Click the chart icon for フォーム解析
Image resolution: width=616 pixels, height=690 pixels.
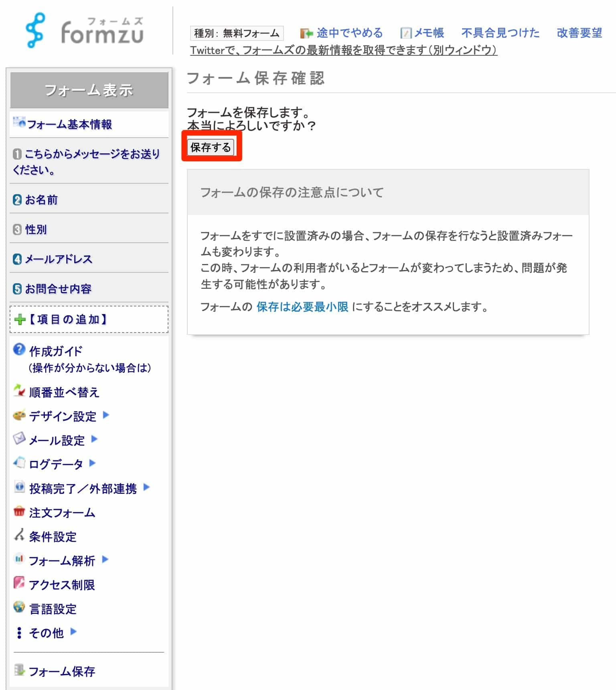(x=19, y=558)
